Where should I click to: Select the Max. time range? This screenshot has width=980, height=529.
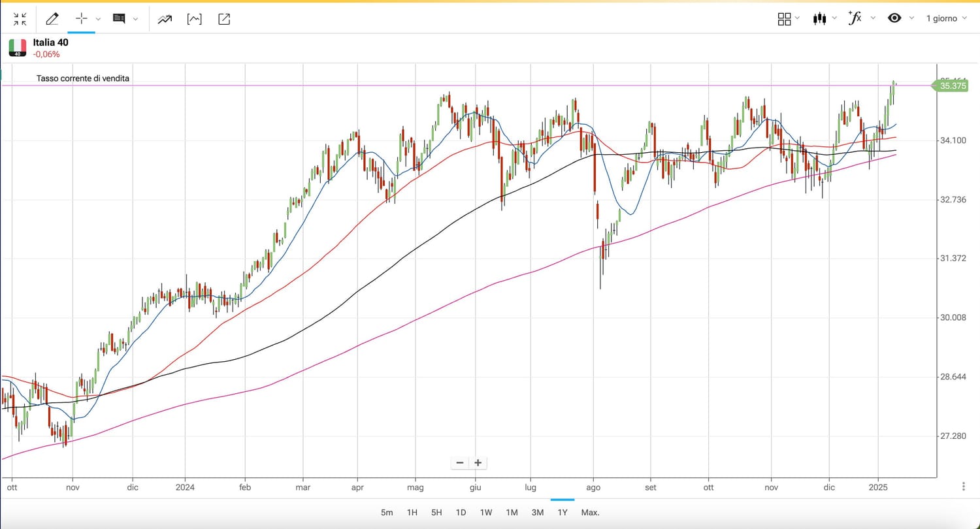click(x=590, y=513)
